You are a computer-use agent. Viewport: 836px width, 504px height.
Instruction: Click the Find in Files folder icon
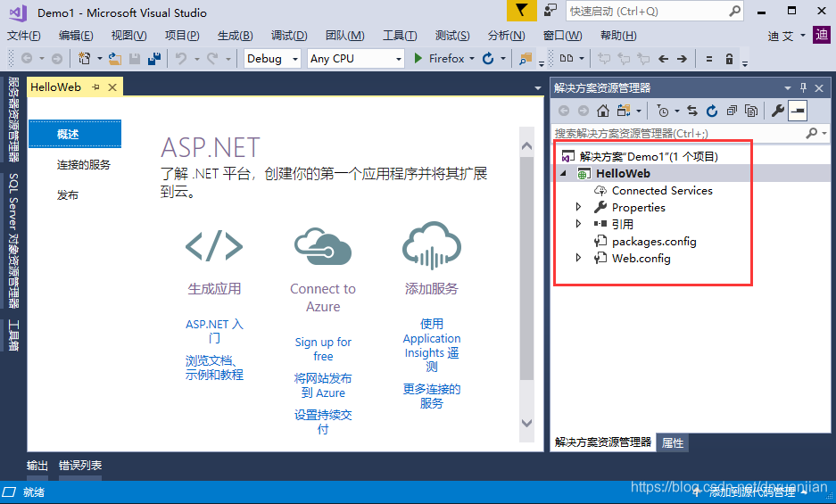pyautogui.click(x=526, y=59)
